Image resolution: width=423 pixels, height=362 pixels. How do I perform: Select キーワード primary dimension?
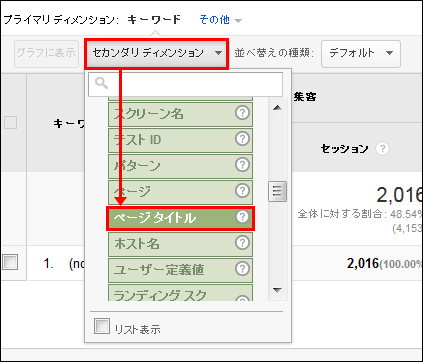tap(154, 20)
